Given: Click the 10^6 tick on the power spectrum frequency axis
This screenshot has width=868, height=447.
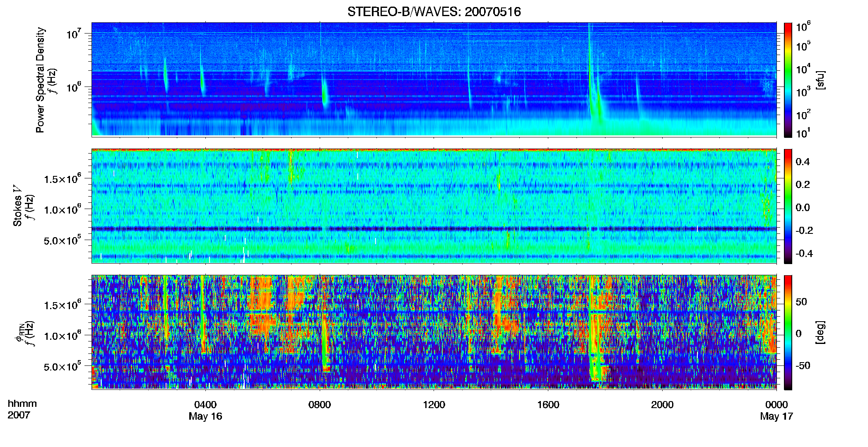Looking at the screenshot, I should point(74,87).
